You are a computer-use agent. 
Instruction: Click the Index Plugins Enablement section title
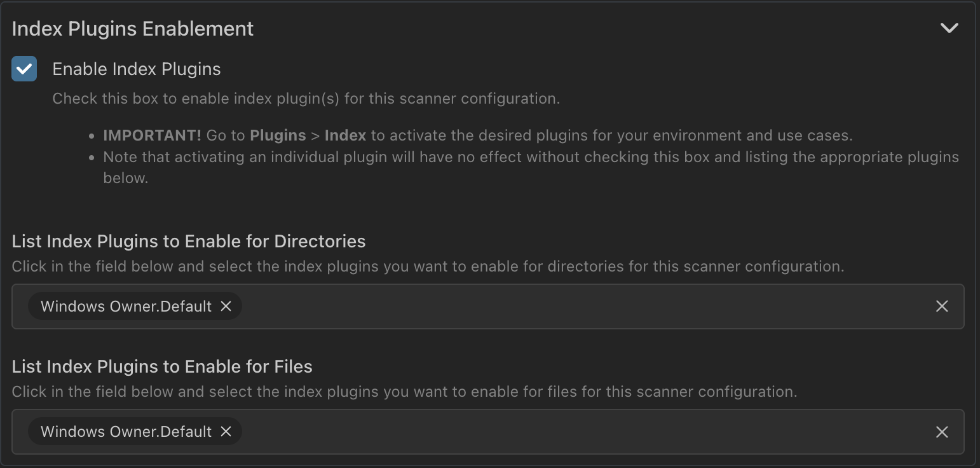(133, 29)
